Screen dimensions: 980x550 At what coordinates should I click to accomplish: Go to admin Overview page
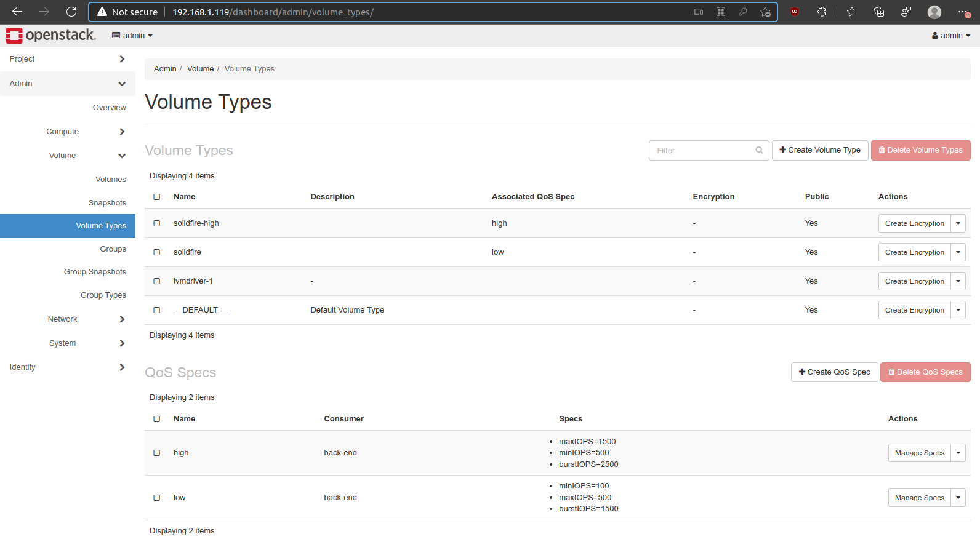pyautogui.click(x=110, y=108)
